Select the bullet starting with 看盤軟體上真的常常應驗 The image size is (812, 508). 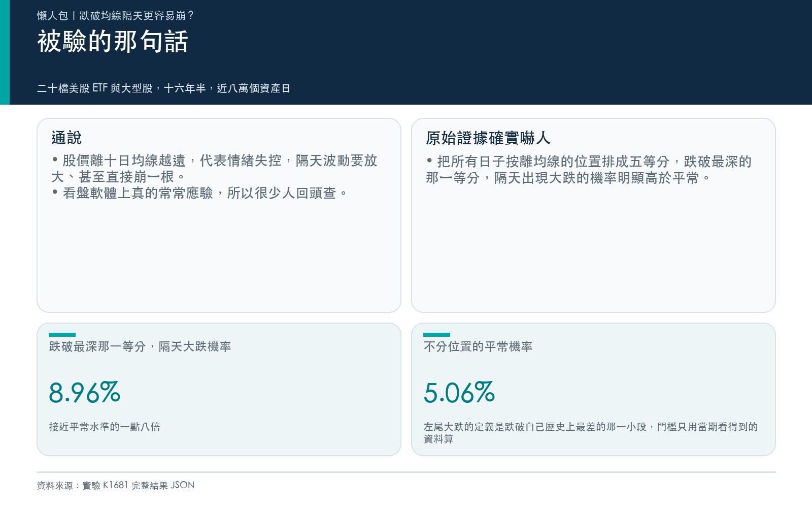pyautogui.click(x=200, y=193)
